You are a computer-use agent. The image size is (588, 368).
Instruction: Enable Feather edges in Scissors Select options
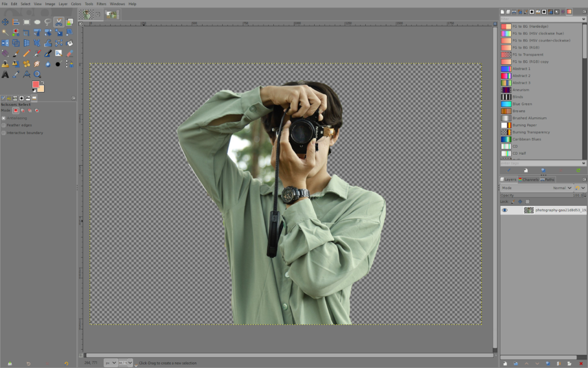coord(3,125)
